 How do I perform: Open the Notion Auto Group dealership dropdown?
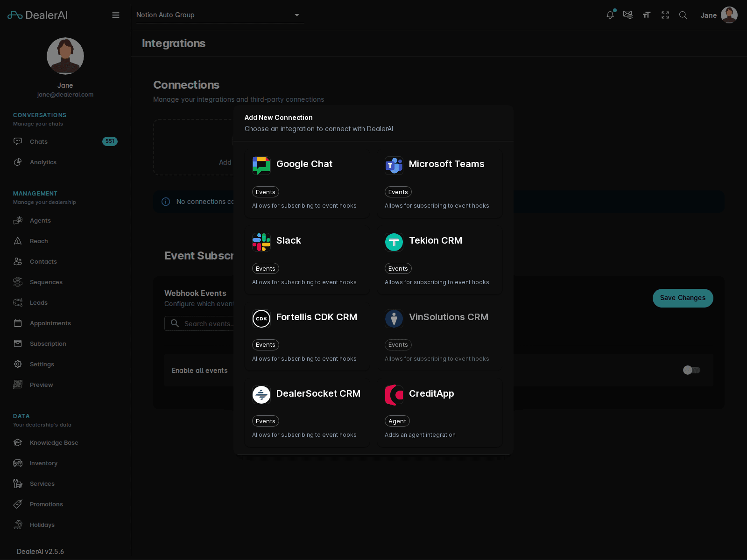click(219, 15)
